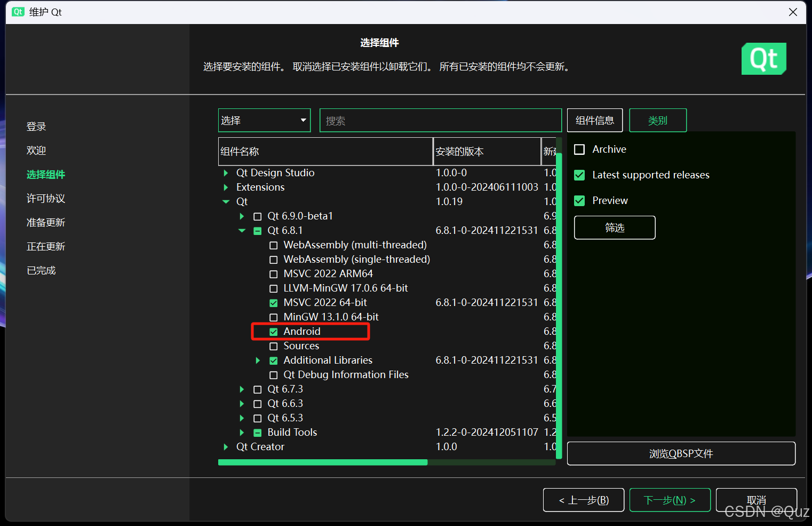
Task: Open the 选择 dropdown
Action: 264,120
